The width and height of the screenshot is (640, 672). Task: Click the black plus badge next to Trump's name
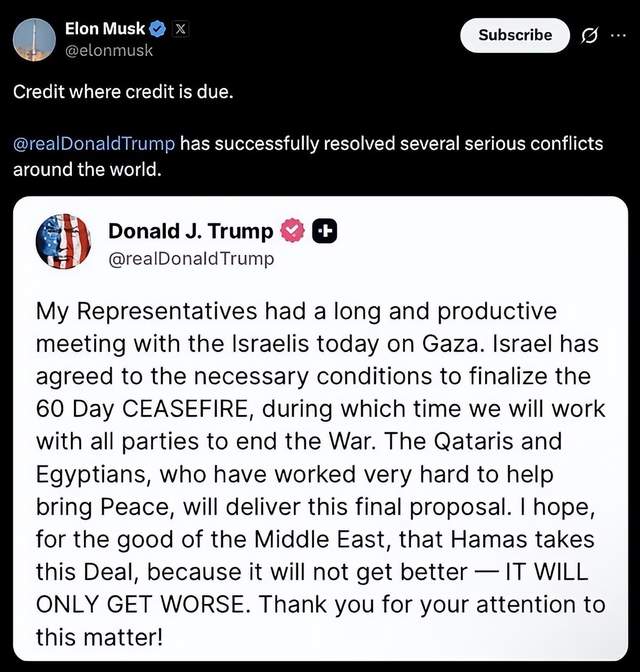pyautogui.click(x=324, y=231)
